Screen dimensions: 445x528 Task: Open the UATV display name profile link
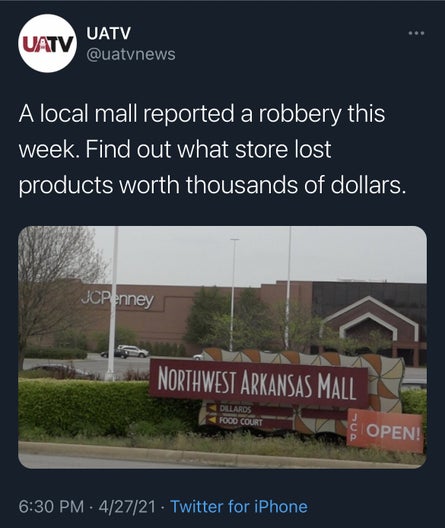point(108,33)
